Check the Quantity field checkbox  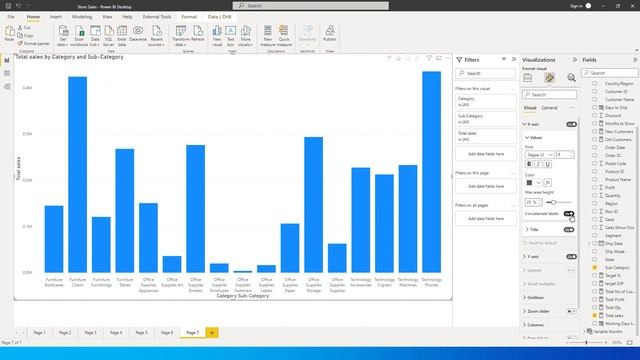(x=595, y=196)
